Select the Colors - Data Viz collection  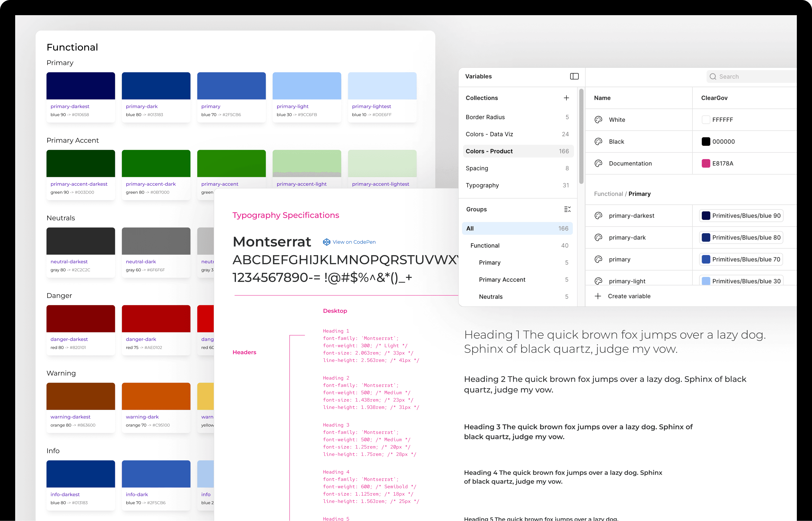(489, 134)
